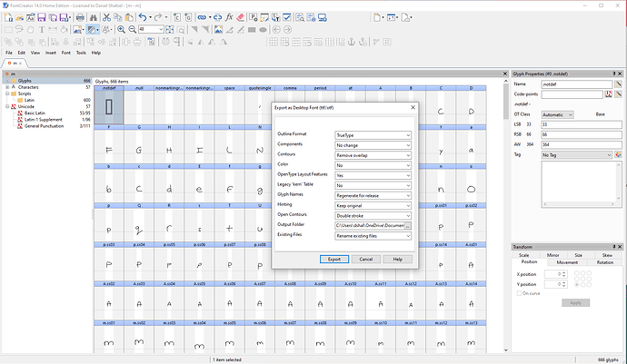
Task: Click the LSB input field
Action: [x=582, y=124]
